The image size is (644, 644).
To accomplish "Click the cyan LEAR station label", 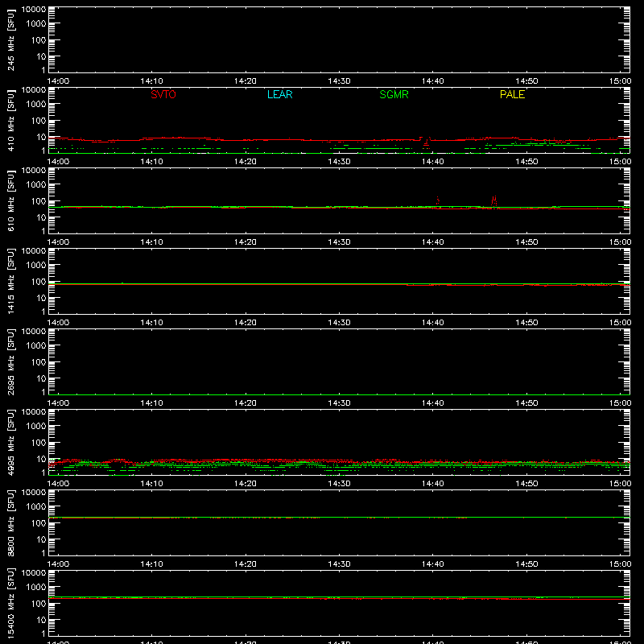I will click(279, 94).
